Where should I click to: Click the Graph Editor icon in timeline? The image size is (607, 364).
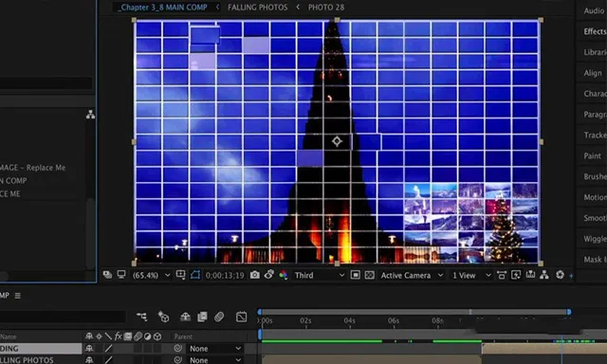(242, 317)
